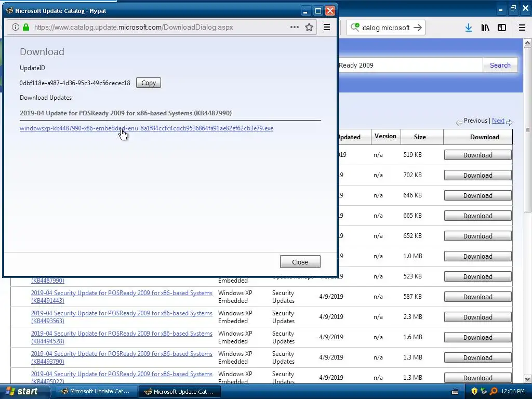Click the catalog search input field
This screenshot has width=532, height=399.
click(x=410, y=65)
